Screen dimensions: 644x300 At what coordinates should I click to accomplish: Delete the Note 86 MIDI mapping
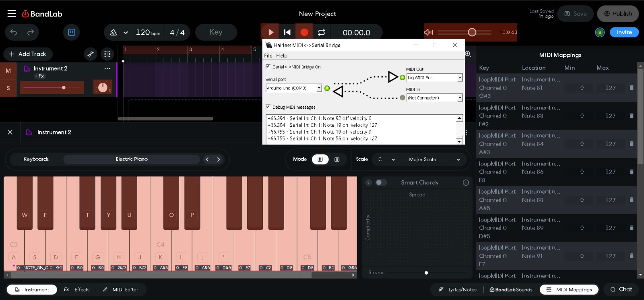click(x=631, y=172)
